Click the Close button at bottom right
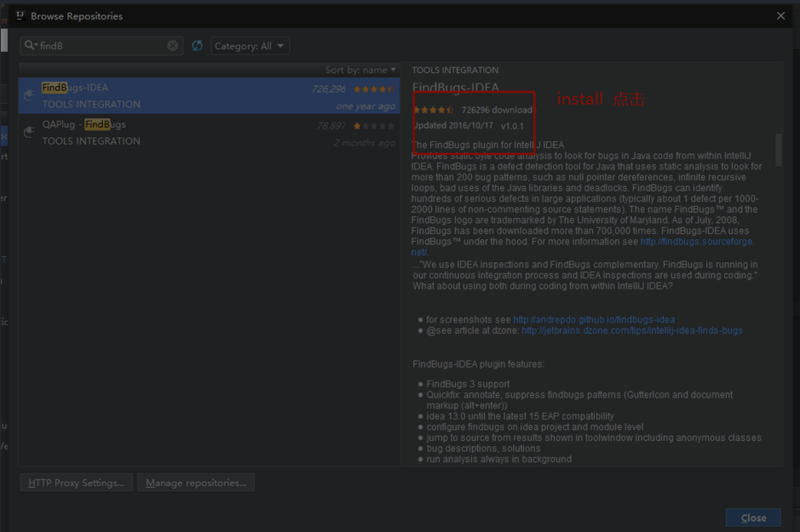The image size is (800, 532). point(753,518)
